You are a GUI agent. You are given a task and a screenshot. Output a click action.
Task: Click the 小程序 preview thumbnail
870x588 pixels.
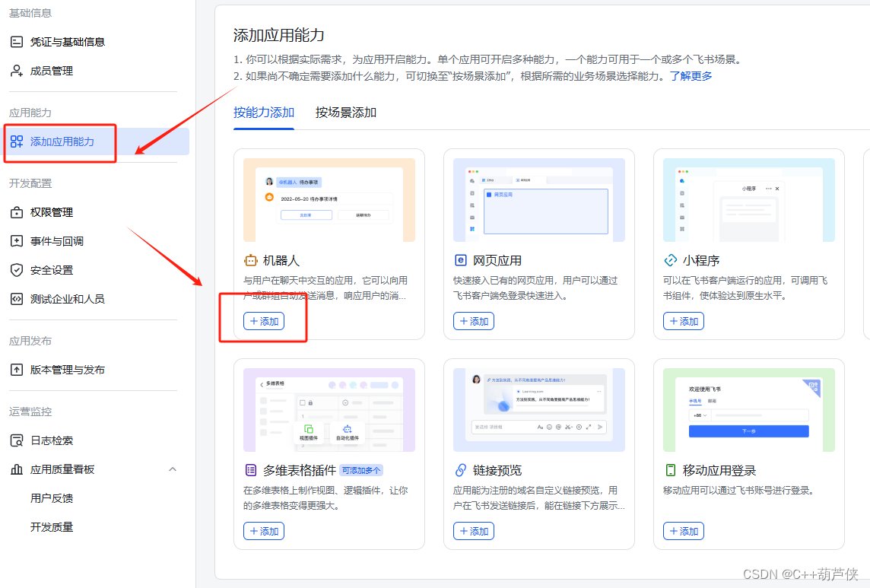(x=748, y=200)
